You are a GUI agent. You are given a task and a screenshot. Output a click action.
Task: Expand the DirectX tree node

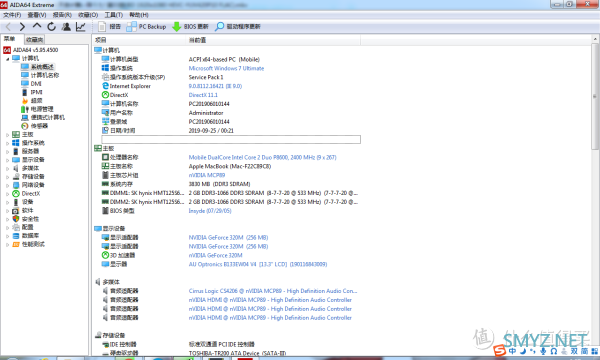[x=7, y=194]
